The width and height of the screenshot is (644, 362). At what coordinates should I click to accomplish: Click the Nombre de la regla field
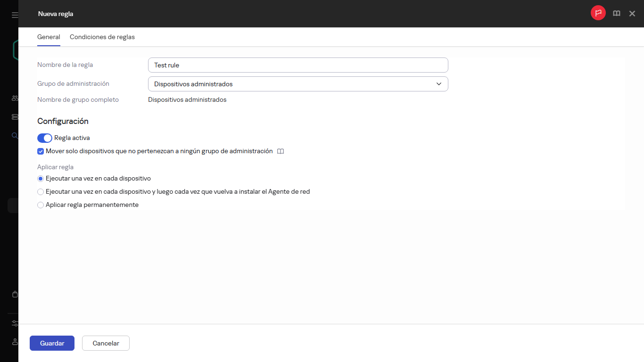297,65
